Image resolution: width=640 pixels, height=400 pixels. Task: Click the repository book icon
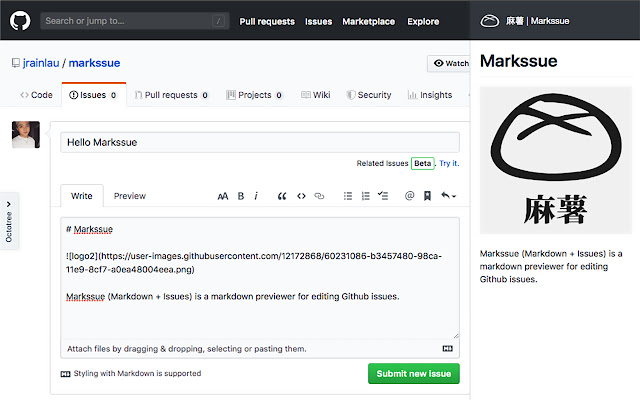coord(16,63)
